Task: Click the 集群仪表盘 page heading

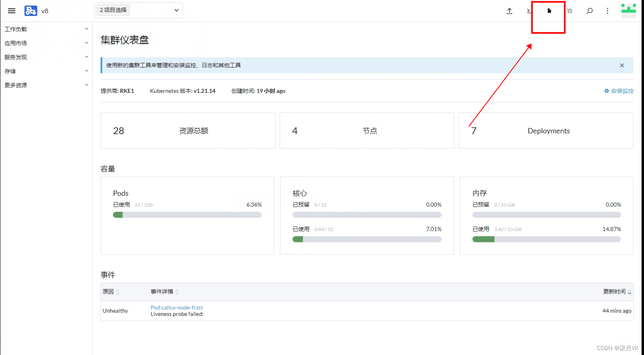Action: click(125, 40)
